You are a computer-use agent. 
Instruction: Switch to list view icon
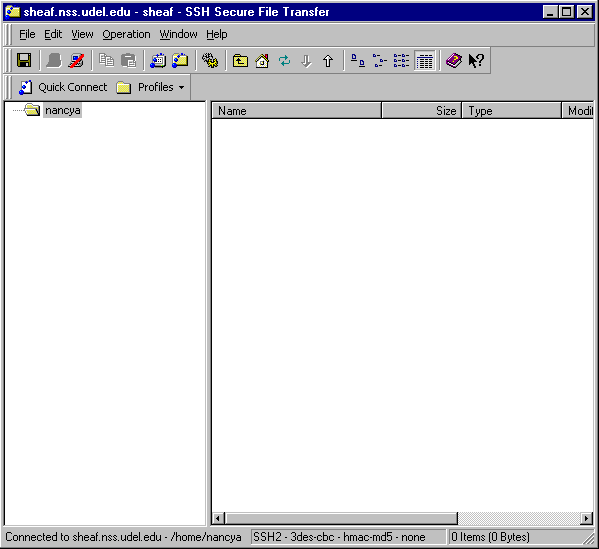tap(401, 60)
